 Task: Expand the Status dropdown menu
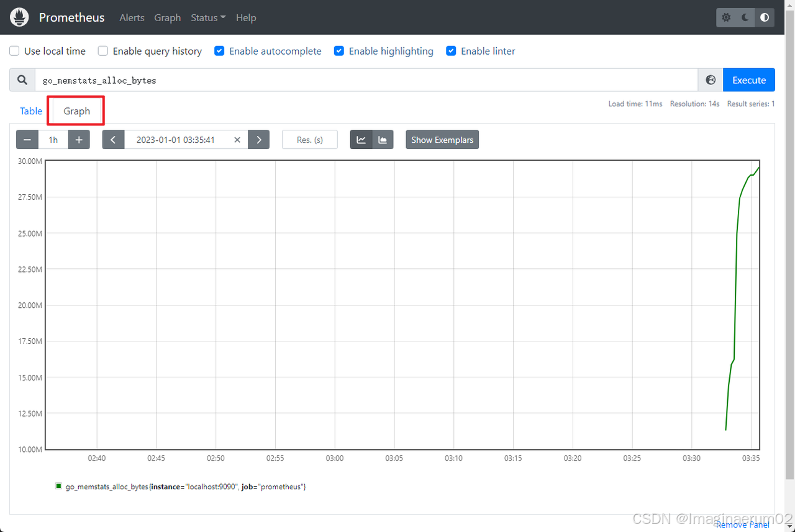[x=208, y=17]
